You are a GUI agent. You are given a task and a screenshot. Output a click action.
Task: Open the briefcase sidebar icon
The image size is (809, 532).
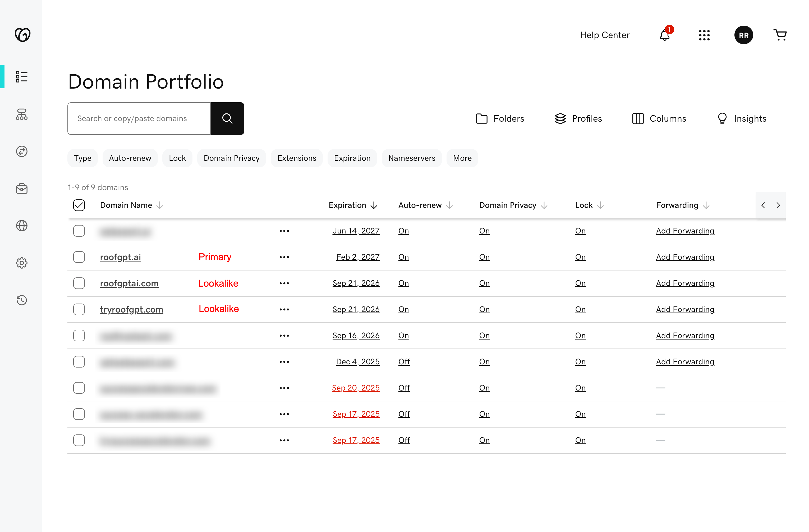(x=22, y=189)
